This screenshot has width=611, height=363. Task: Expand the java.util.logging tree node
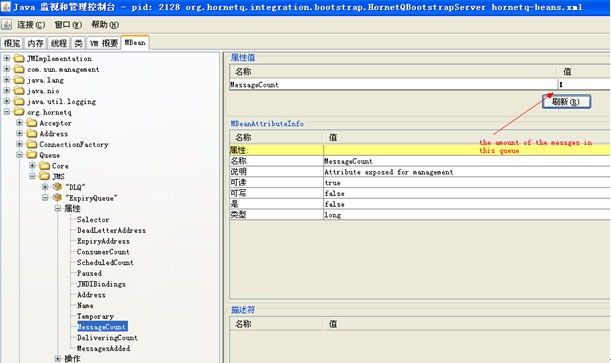click(x=7, y=101)
